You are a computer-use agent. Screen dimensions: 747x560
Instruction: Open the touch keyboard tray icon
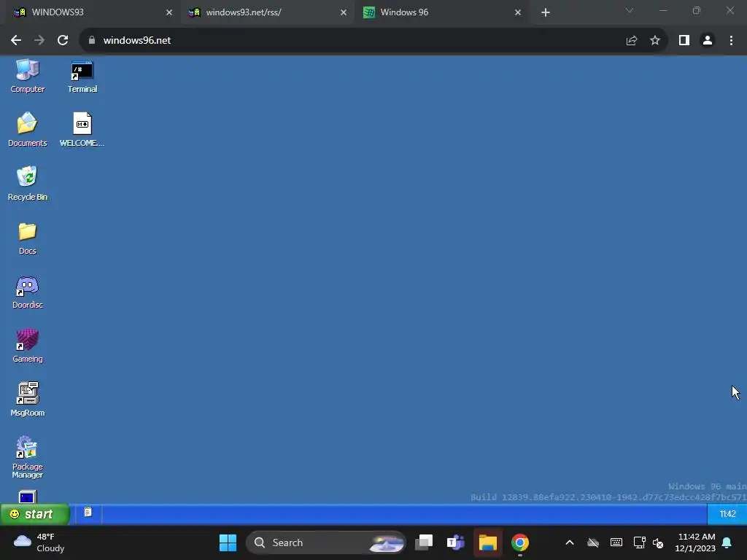(x=616, y=542)
